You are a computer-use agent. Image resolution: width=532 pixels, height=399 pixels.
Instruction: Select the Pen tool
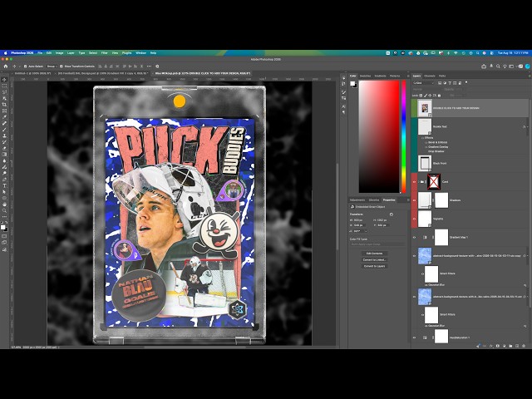(x=4, y=180)
